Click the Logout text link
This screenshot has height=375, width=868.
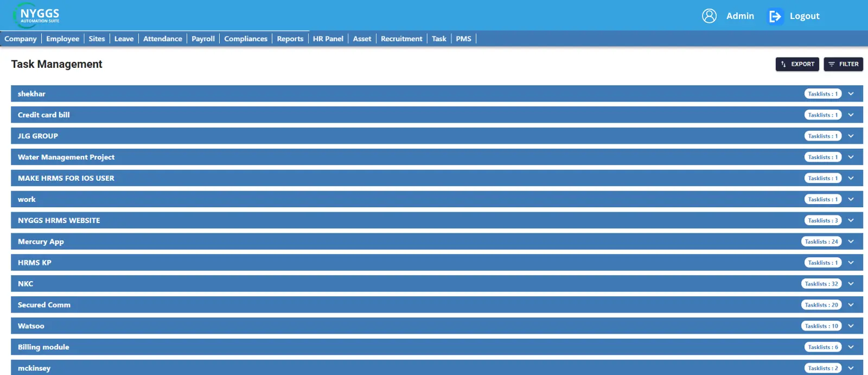click(804, 16)
